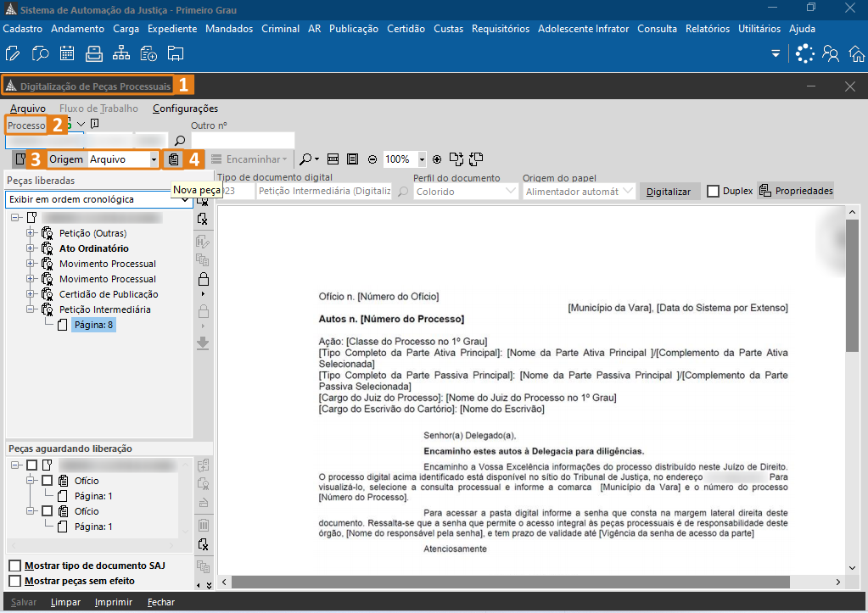The width and height of the screenshot is (868, 613).
Task: Click Fechar in the bottom bar
Action: [x=161, y=602]
